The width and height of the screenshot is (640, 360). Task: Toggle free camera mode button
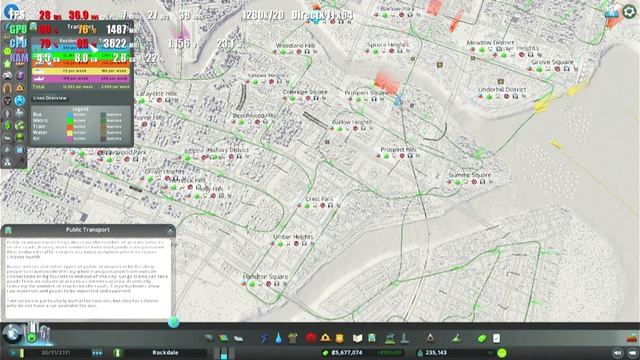click(x=632, y=353)
